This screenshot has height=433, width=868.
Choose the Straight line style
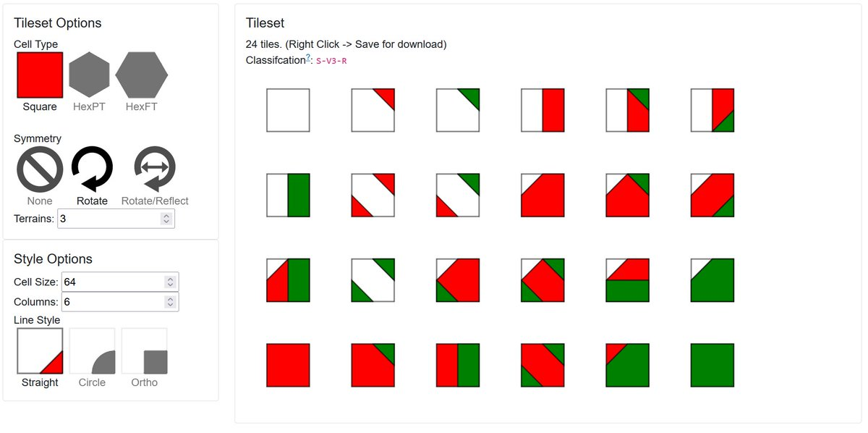pyautogui.click(x=40, y=351)
